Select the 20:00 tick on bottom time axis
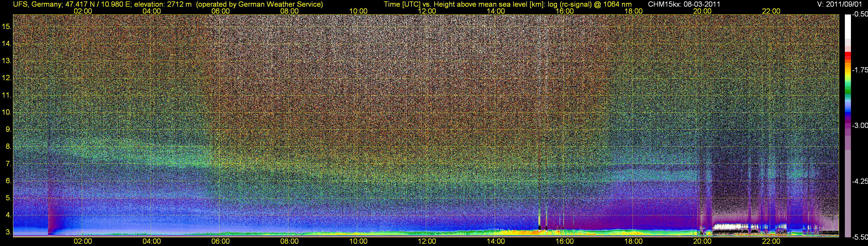 702,241
